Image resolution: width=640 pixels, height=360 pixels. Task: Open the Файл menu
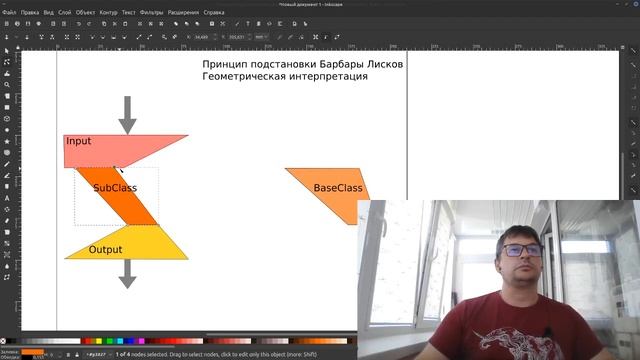coord(9,13)
